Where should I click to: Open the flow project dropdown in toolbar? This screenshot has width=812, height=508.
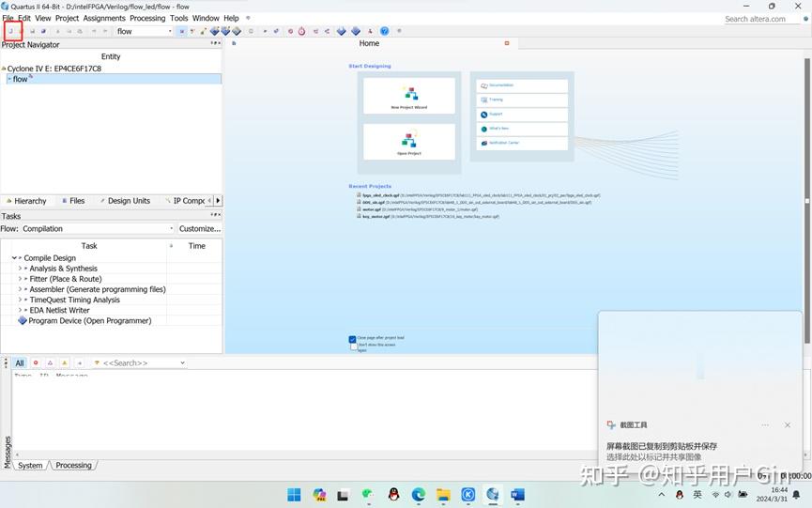tap(170, 31)
